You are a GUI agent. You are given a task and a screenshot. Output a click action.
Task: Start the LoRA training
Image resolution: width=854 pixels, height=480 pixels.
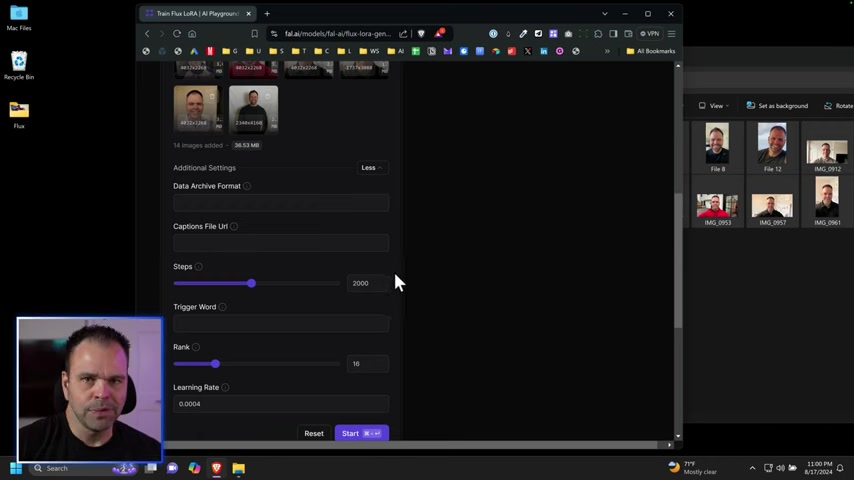[x=362, y=434]
